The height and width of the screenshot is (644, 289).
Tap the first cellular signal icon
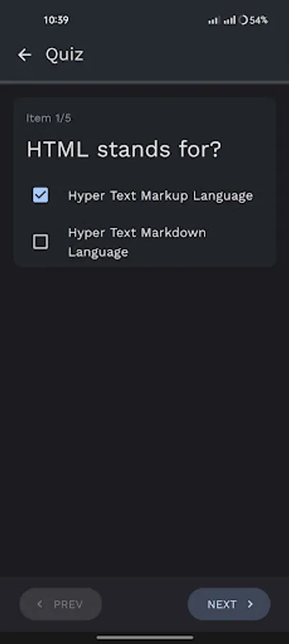point(213,20)
